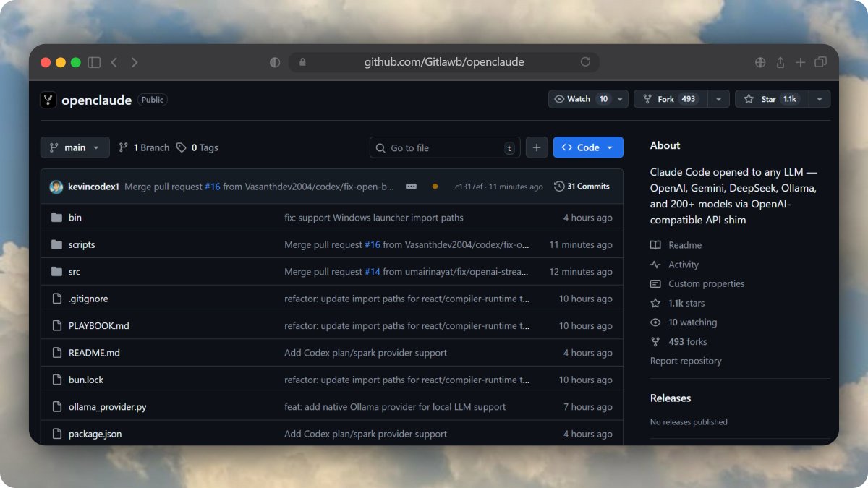Open the package.json file

pos(95,435)
